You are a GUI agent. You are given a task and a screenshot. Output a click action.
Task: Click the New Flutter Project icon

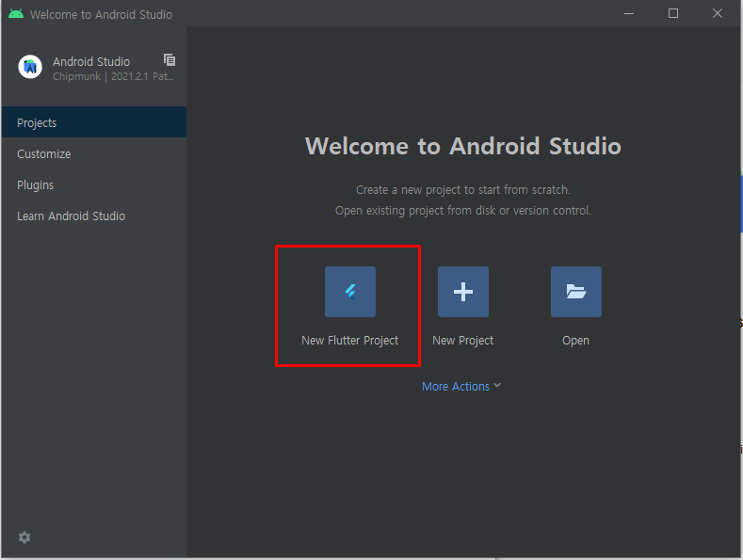350,292
